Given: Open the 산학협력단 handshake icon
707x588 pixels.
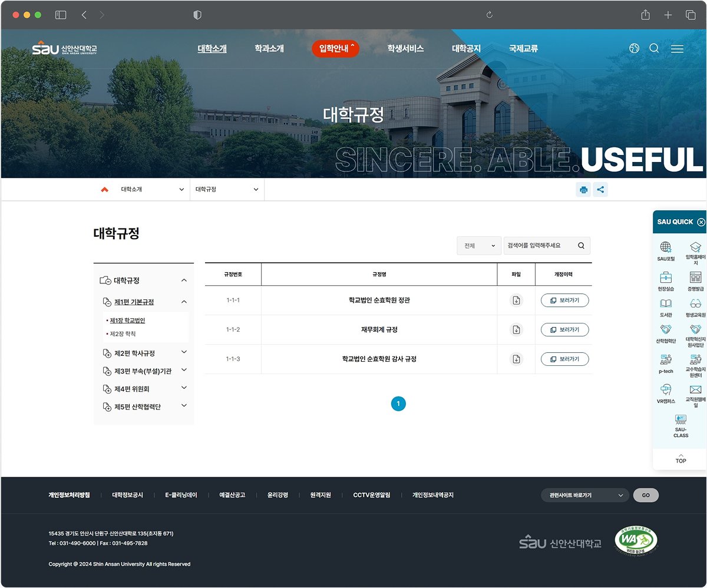Looking at the screenshot, I should tap(666, 329).
